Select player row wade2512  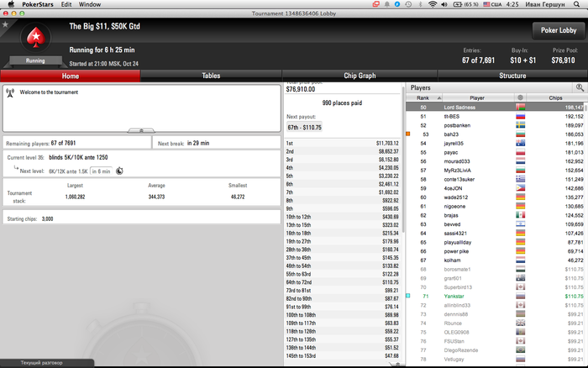pyautogui.click(x=495, y=197)
